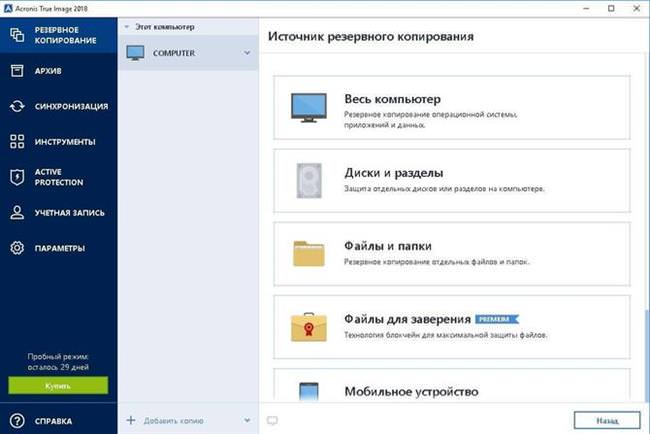Click the Инструменты grid icon
Viewport: 650px width, 434px height.
click(x=17, y=141)
